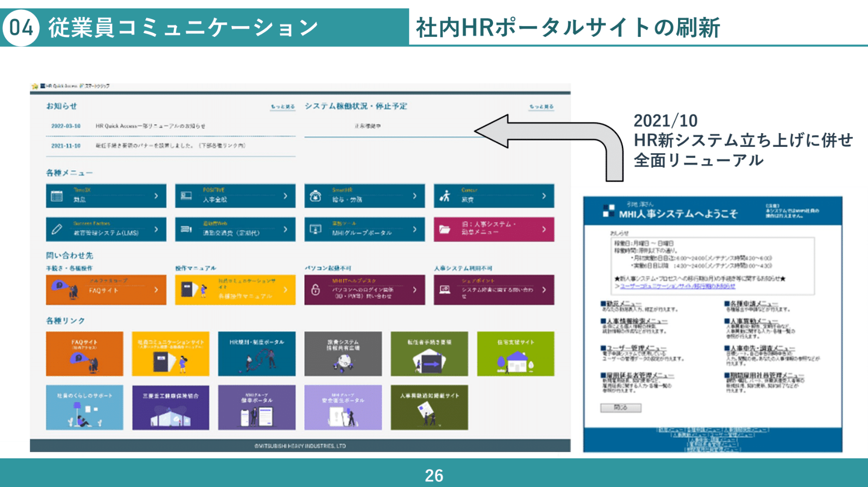The image size is (868, 487).
Task: Open the 三菱重工健康保険組合 thumbnail
Action: tap(170, 407)
